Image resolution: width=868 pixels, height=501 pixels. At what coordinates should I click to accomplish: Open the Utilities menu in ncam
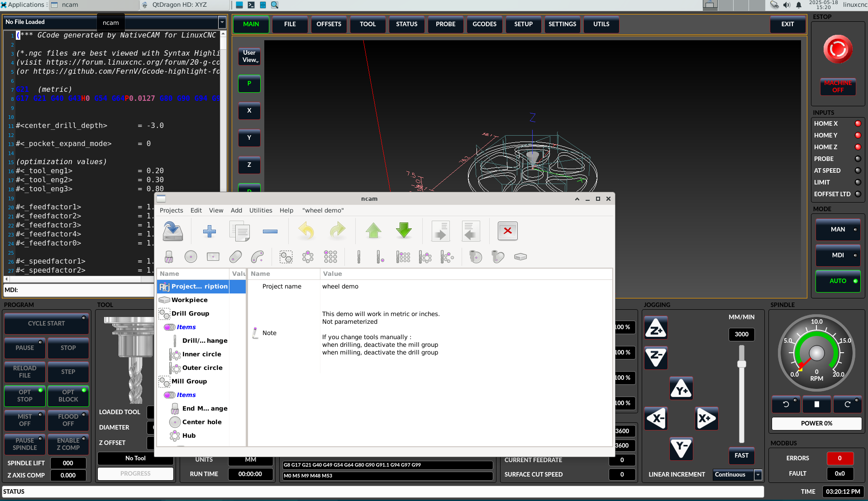[261, 211]
